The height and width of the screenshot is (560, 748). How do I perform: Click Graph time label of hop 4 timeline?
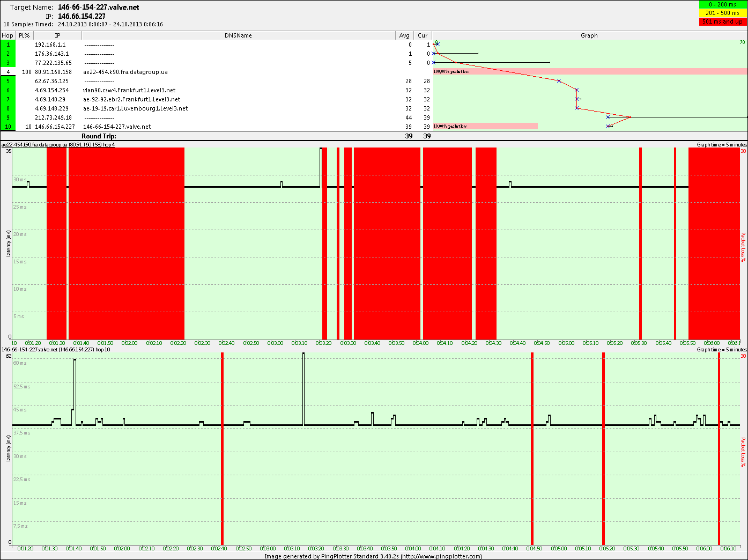coord(721,145)
